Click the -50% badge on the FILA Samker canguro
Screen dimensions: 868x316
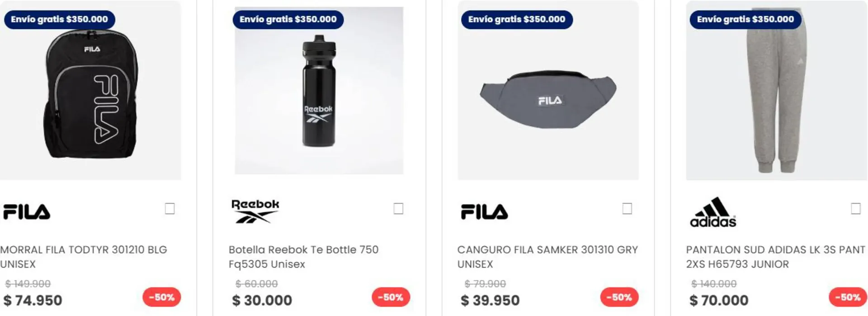click(619, 297)
